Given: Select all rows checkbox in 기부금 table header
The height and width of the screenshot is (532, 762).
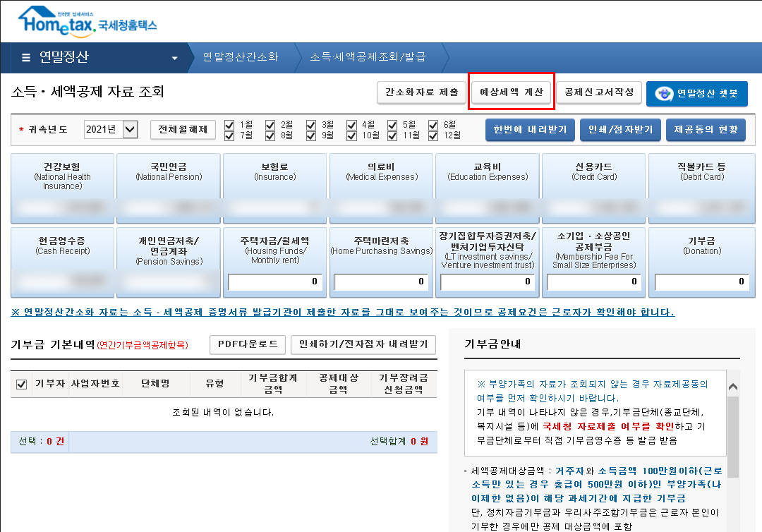Looking at the screenshot, I should pyautogui.click(x=21, y=385).
